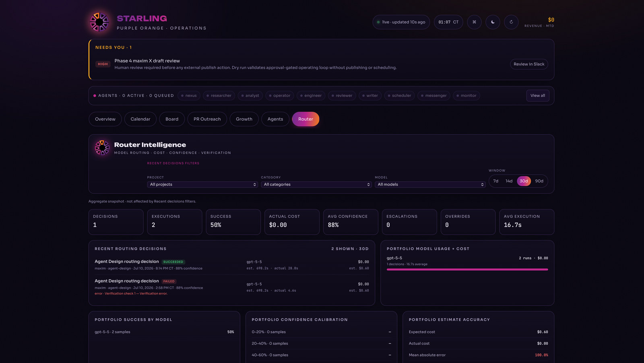Click the HIGH priority badge

103,64
